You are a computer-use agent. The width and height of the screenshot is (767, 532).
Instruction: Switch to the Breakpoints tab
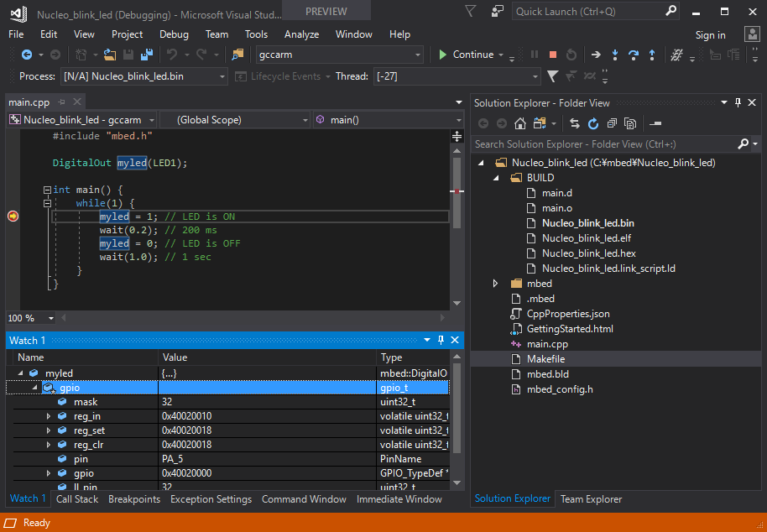click(x=134, y=499)
